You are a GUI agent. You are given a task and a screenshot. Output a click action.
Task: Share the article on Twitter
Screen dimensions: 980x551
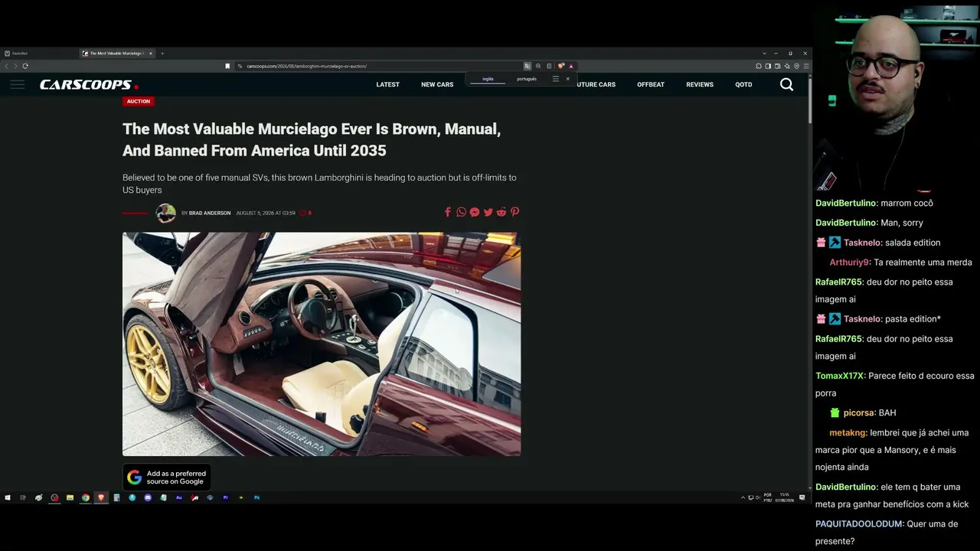[488, 212]
